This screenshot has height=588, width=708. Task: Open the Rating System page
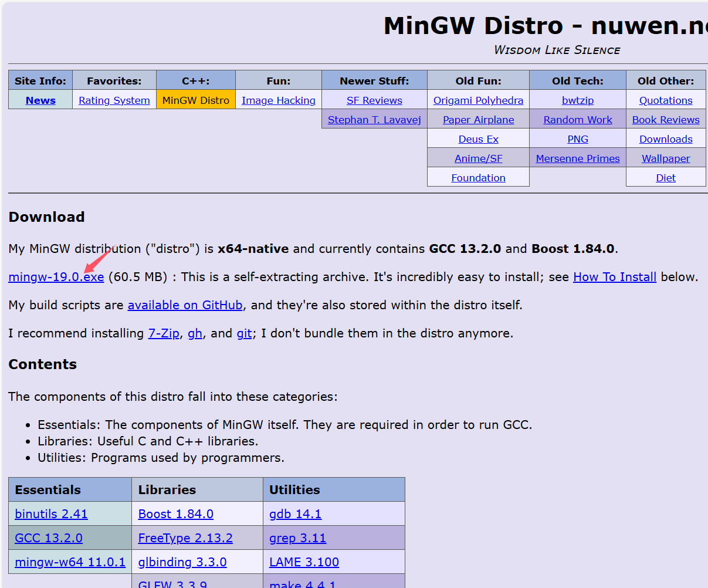(x=114, y=100)
